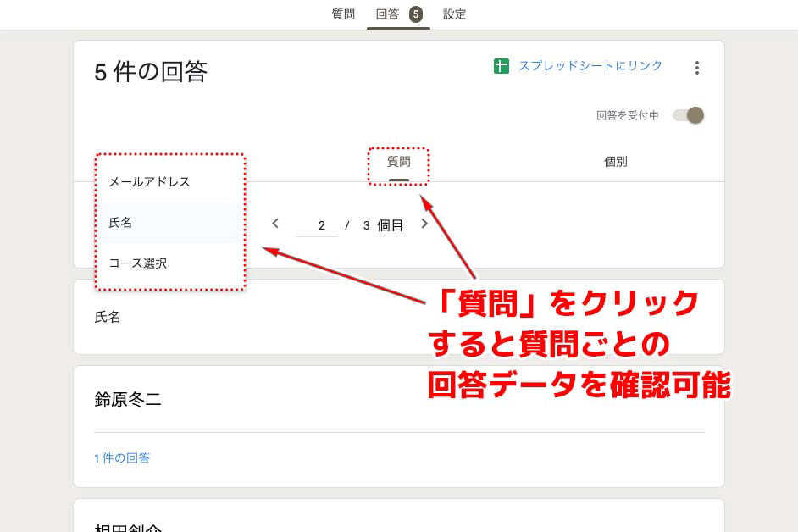The image size is (798, 532).
Task: Open the top 回答 tab
Action: click(x=387, y=14)
